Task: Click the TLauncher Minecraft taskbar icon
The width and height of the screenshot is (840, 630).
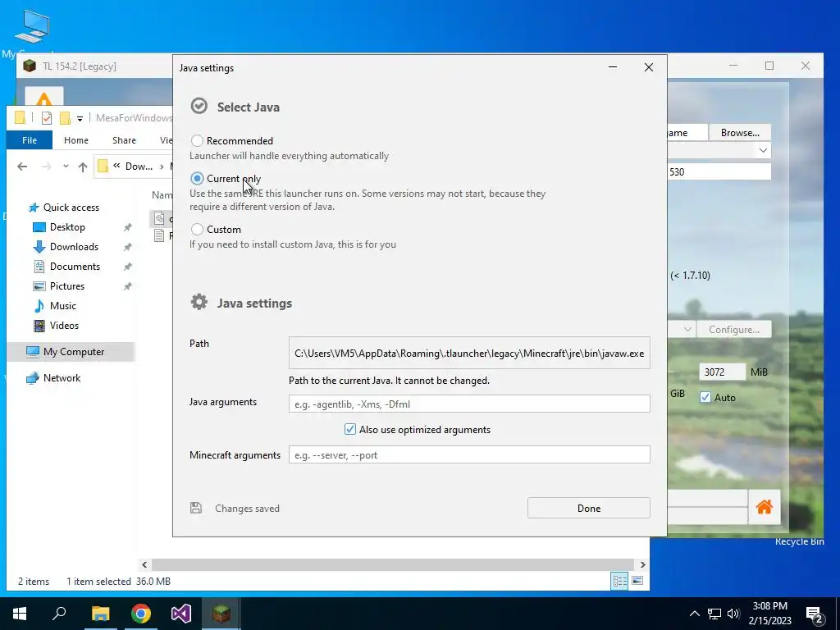Action: pos(221,614)
